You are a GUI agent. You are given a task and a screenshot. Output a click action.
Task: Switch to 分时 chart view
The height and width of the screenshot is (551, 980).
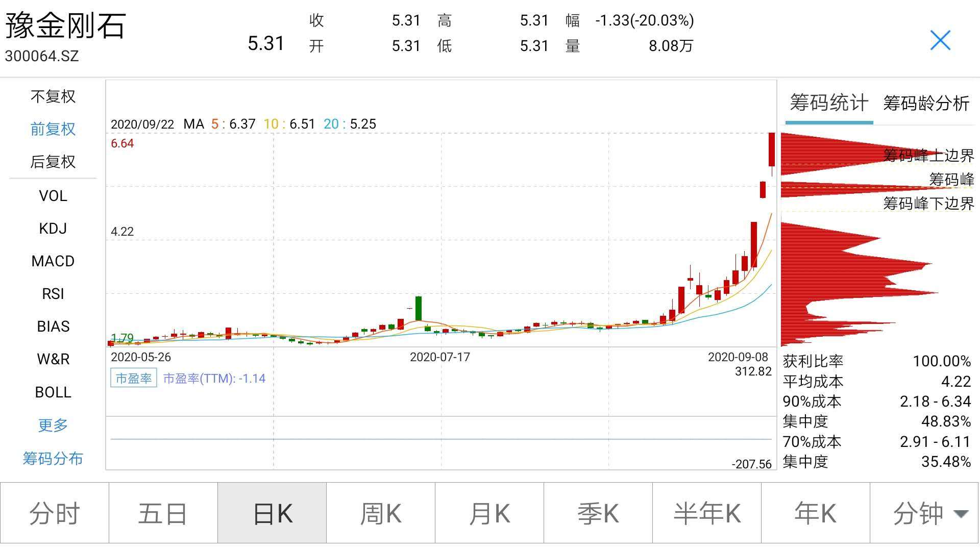pos(55,513)
